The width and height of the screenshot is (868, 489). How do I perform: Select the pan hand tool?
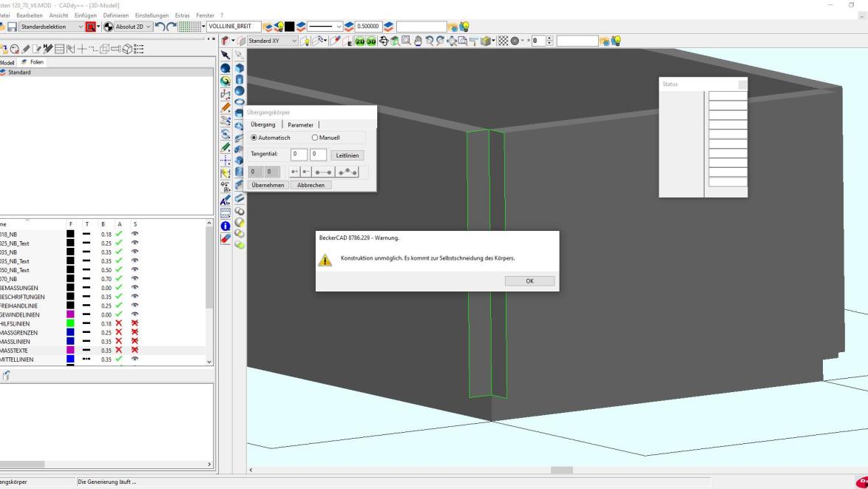418,41
